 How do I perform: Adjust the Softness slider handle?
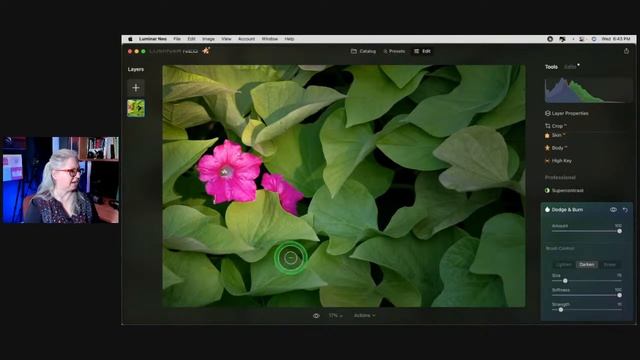tap(619, 295)
